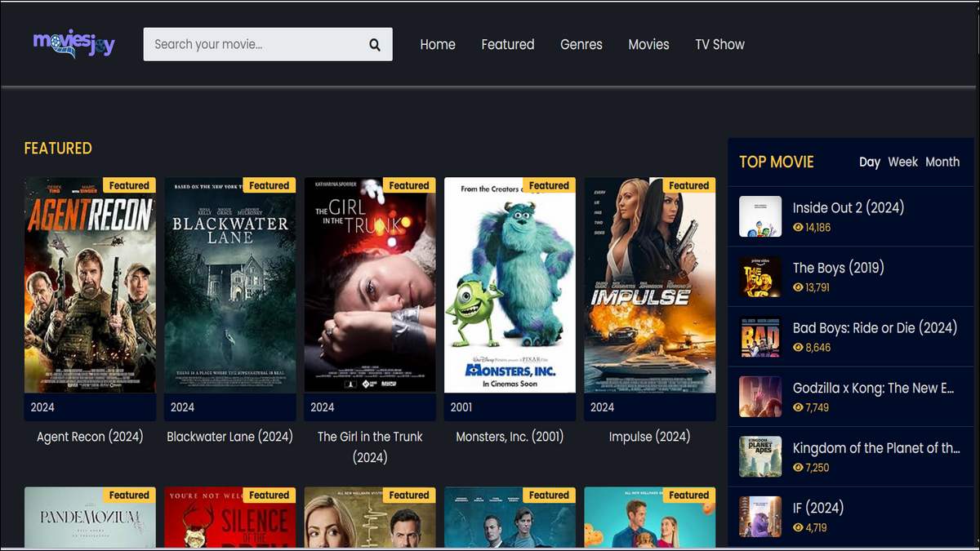Open the Agent Recon poster
The image size is (980, 551).
click(90, 285)
